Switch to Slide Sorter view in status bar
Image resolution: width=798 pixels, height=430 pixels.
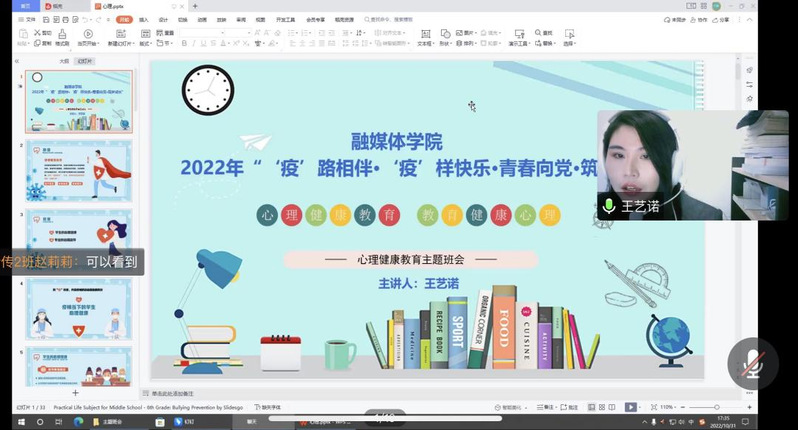[x=602, y=407]
